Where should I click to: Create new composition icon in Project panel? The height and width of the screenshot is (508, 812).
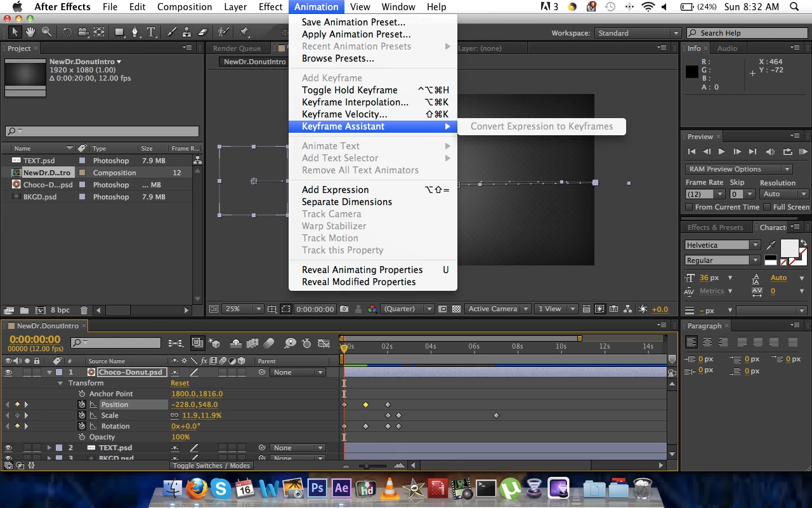[x=41, y=311]
